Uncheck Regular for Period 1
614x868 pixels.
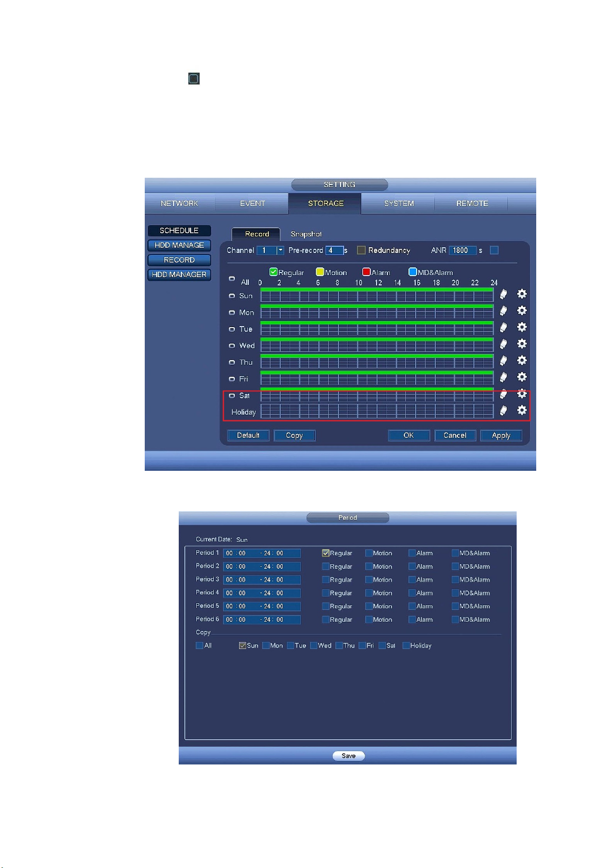pyautogui.click(x=326, y=553)
